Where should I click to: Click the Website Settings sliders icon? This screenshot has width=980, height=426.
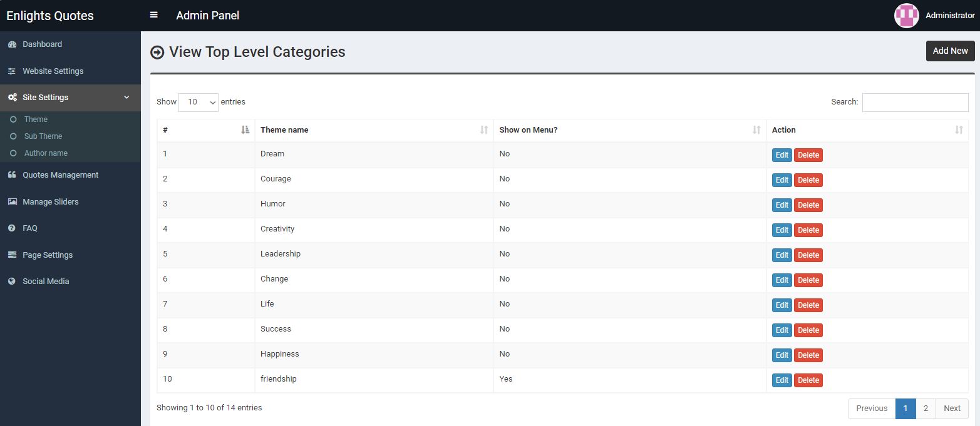click(12, 71)
